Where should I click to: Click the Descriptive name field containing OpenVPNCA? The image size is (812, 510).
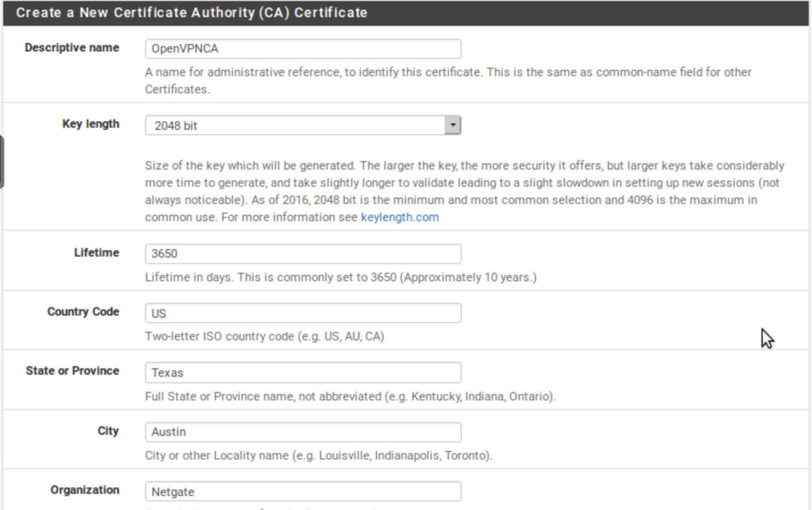pos(301,47)
